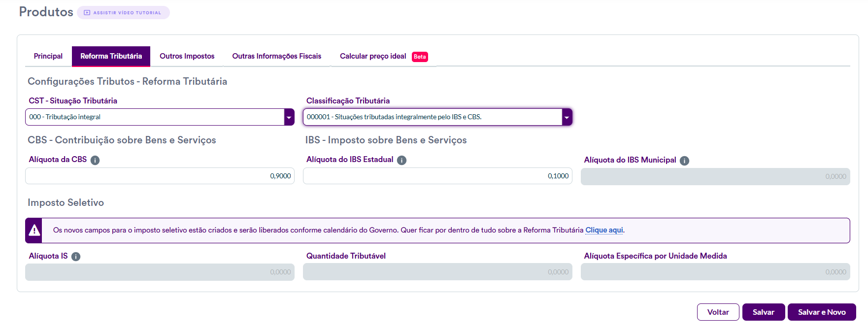Open the CST - Situação Tributária dropdown arrow
Image resolution: width=868 pixels, height=332 pixels.
(289, 117)
